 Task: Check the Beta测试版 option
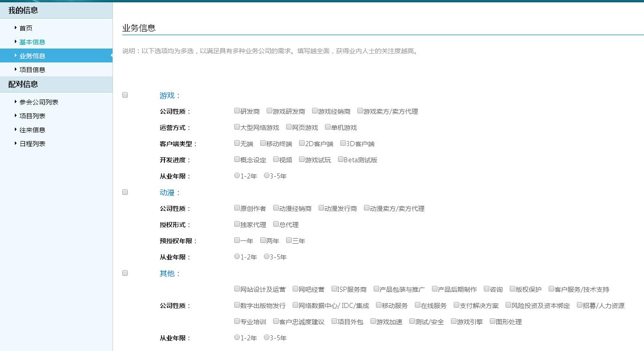coord(341,159)
